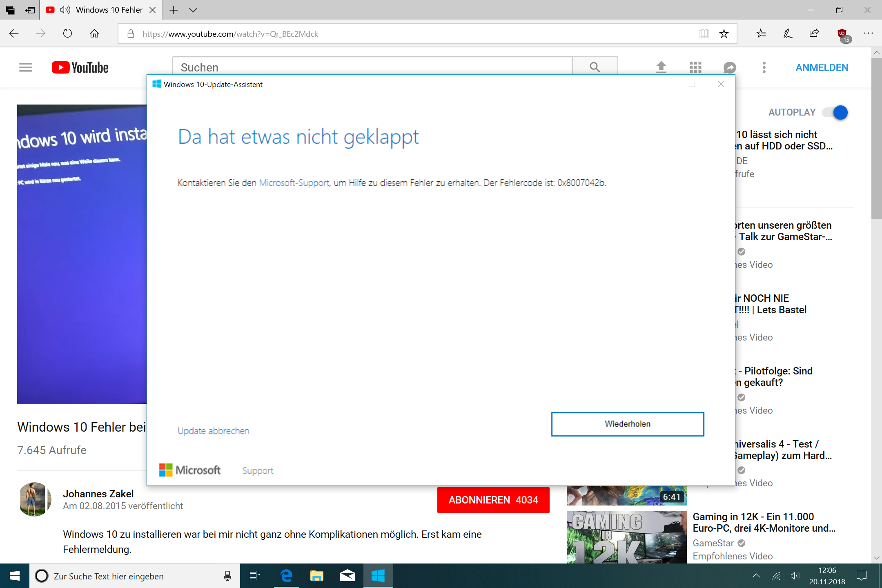Image resolution: width=882 pixels, height=588 pixels.
Task: Click the Cortana search box on taskbar
Action: click(x=135, y=576)
